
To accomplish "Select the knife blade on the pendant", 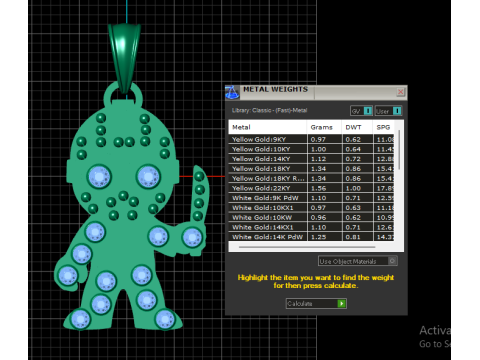I will click(x=200, y=193).
